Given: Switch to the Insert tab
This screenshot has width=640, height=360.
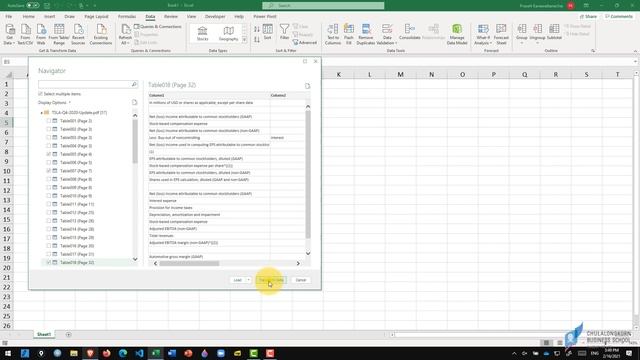Looking at the screenshot, I should coord(49,16).
